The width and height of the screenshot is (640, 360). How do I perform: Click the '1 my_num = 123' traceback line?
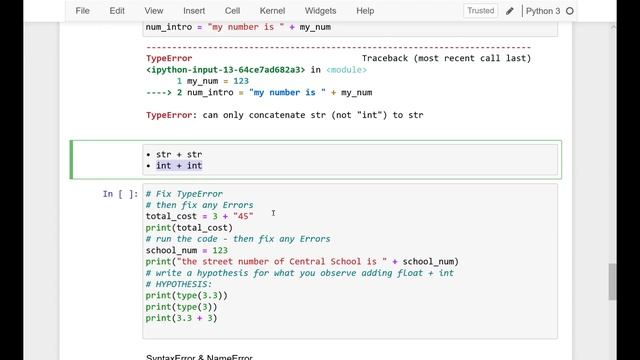coord(213,81)
